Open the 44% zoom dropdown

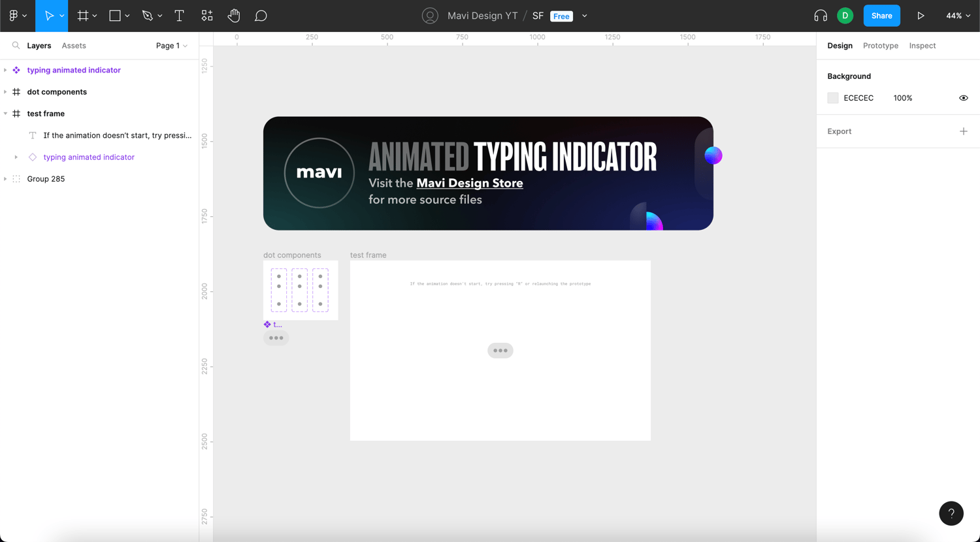958,16
